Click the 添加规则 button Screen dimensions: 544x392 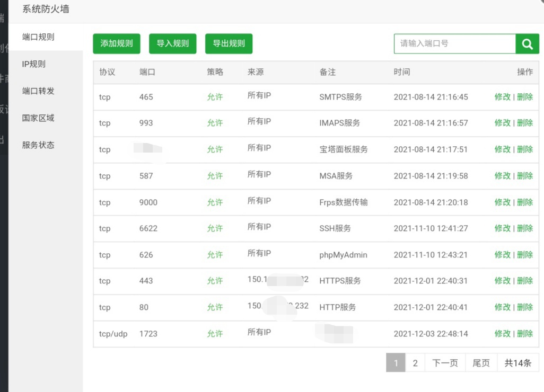tap(117, 43)
